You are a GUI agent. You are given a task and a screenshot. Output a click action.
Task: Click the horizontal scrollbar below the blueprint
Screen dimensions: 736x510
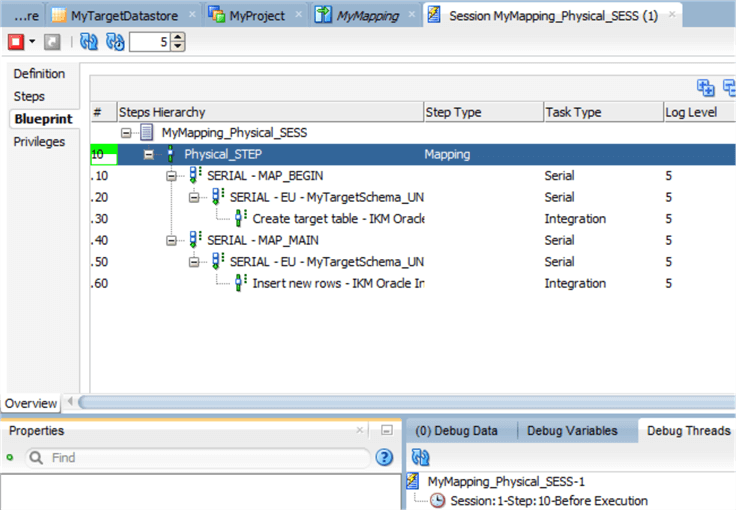click(400, 403)
